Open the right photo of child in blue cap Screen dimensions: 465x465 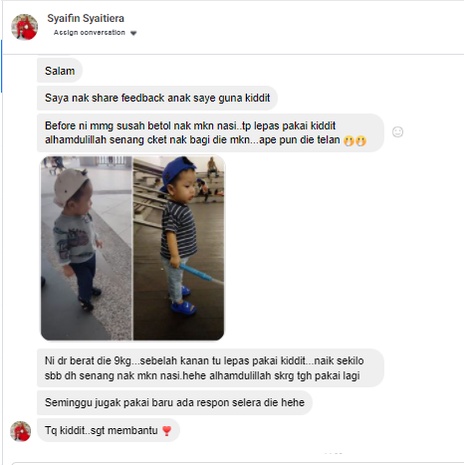point(179,248)
